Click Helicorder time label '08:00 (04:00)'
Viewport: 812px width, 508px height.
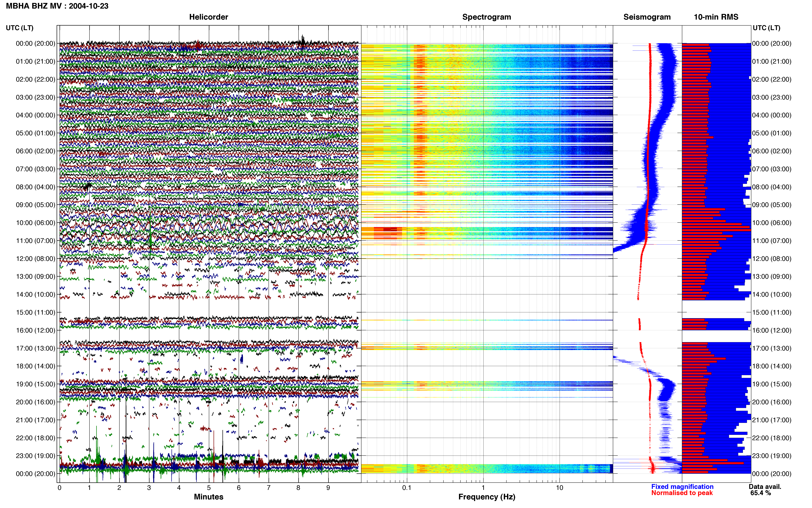pyautogui.click(x=36, y=187)
